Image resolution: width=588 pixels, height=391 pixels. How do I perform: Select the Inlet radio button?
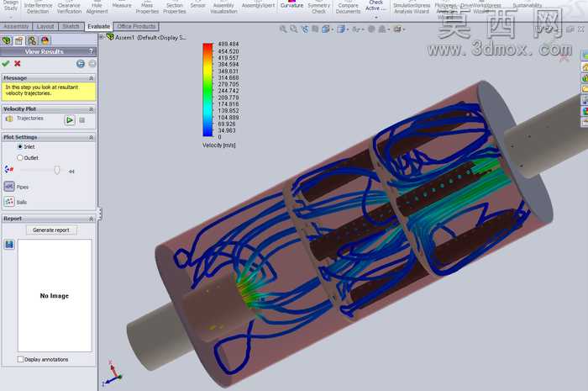click(x=20, y=146)
